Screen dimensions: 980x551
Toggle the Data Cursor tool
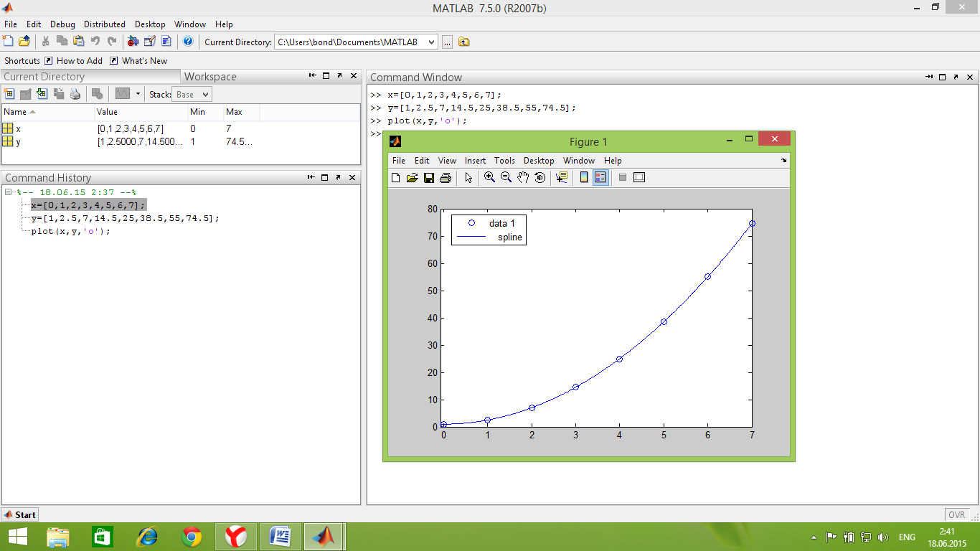click(561, 177)
